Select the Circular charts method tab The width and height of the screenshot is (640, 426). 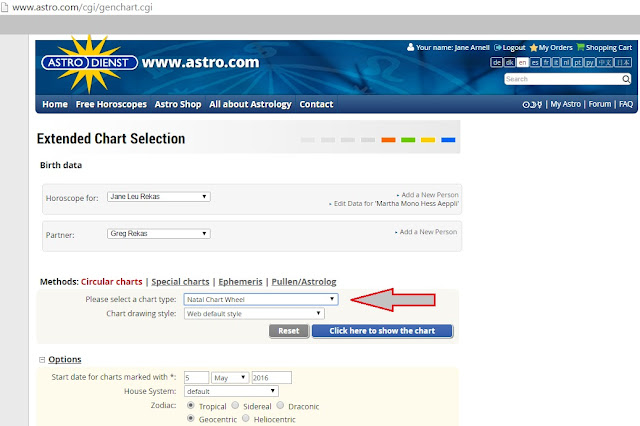pos(111,282)
